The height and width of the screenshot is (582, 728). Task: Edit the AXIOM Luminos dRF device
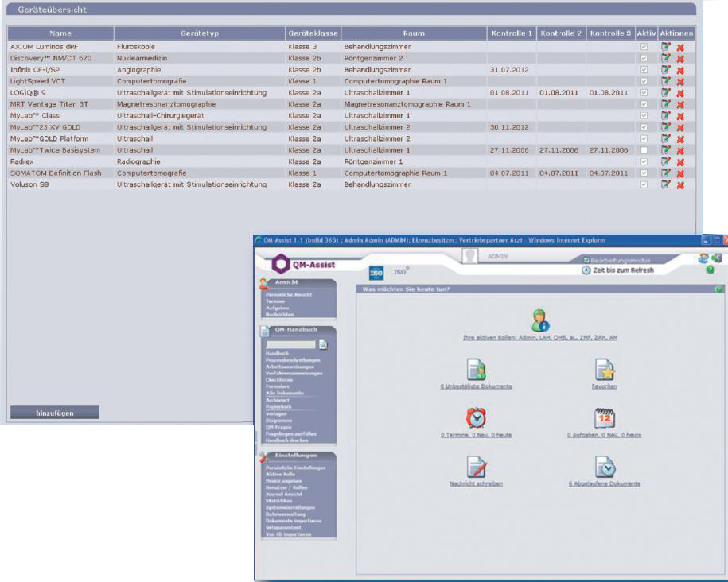[x=666, y=47]
